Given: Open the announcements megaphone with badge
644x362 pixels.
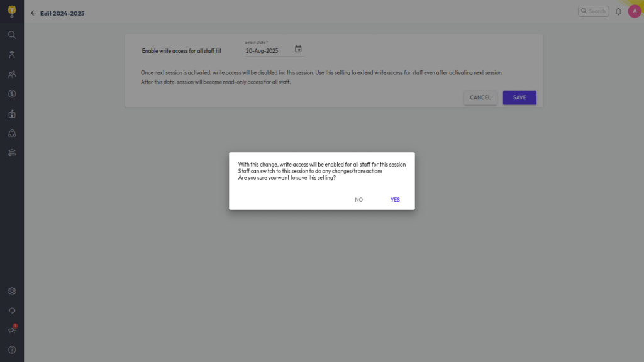Looking at the screenshot, I should click(12, 330).
